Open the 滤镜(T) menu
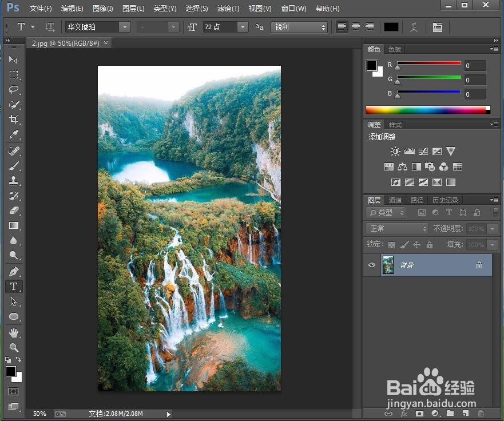The image size is (504, 421). click(x=228, y=9)
